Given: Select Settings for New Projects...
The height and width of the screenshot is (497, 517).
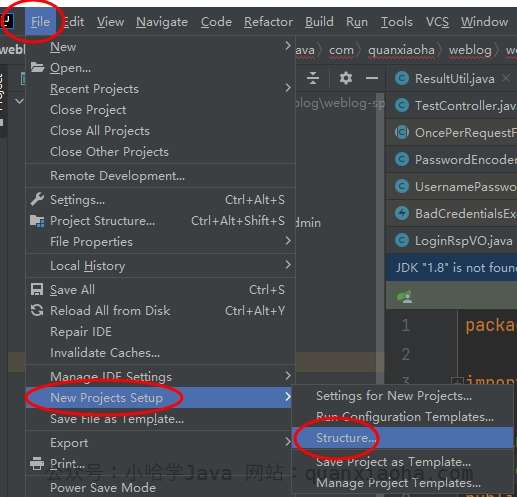Looking at the screenshot, I should tap(403, 396).
